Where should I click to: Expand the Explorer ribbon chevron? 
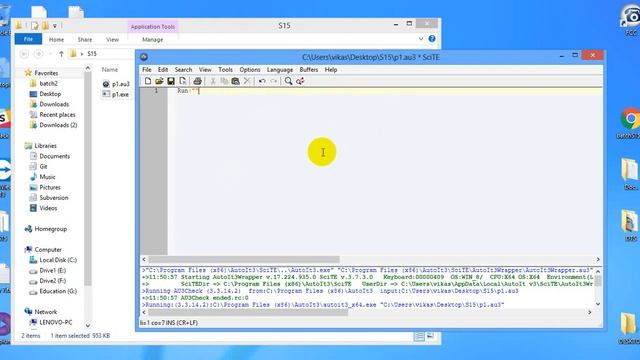pos(421,39)
